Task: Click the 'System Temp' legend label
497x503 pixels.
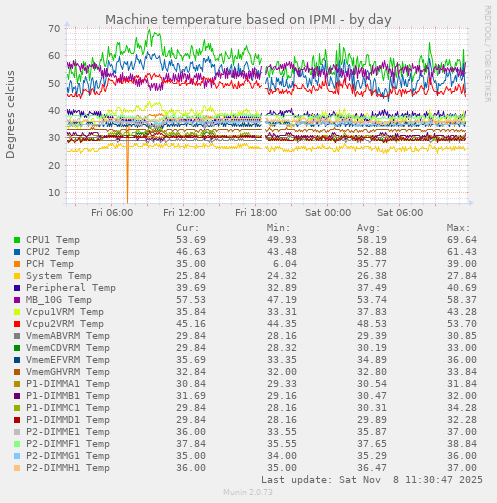Action: [x=59, y=276]
